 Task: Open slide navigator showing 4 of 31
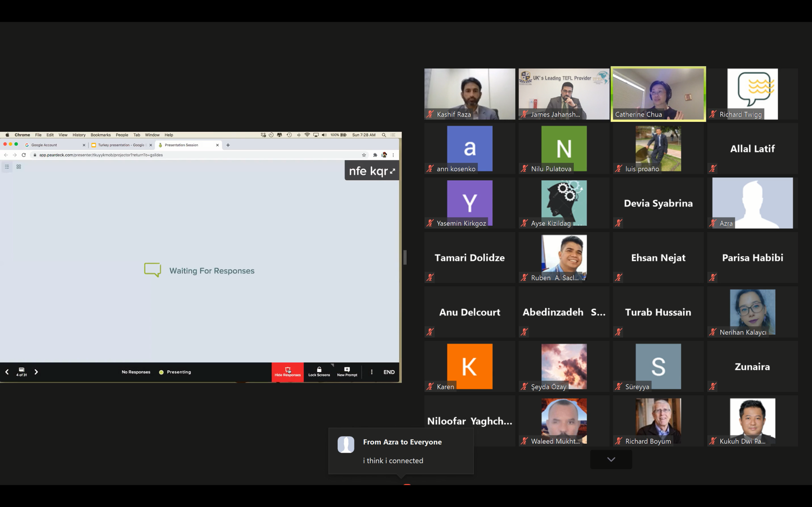coord(22,372)
